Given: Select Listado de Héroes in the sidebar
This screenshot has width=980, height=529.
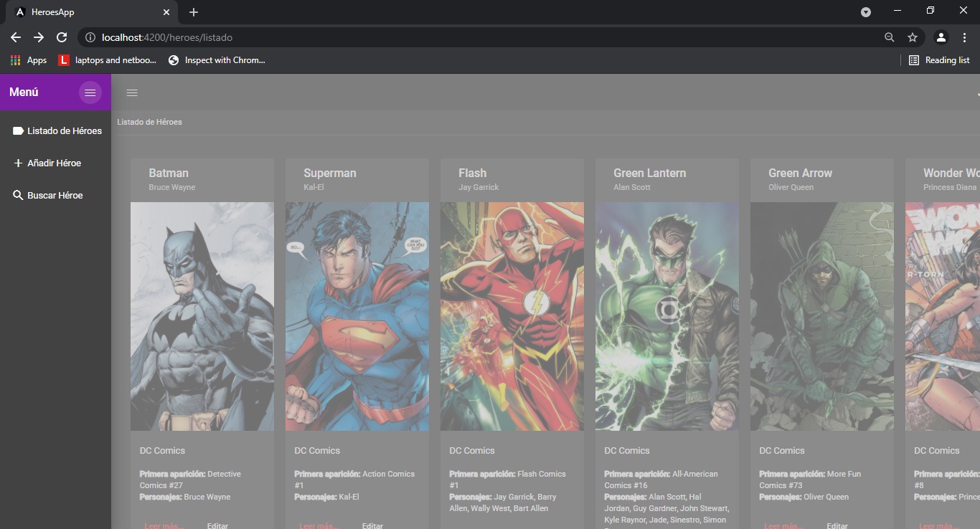Looking at the screenshot, I should [56, 131].
